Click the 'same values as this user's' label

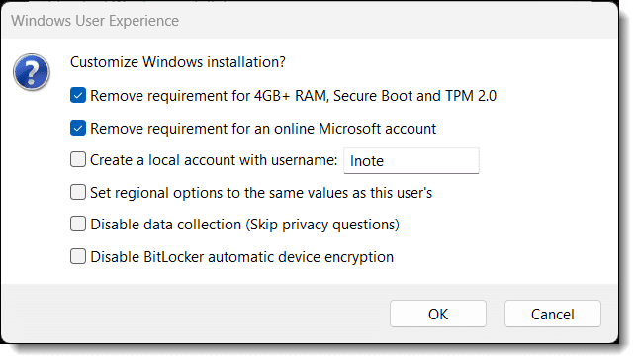(x=338, y=193)
